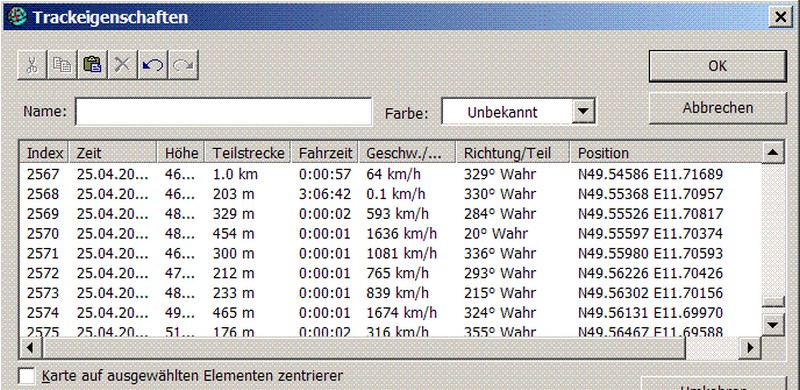Click the vertical scrollbar down arrow

coord(772,325)
